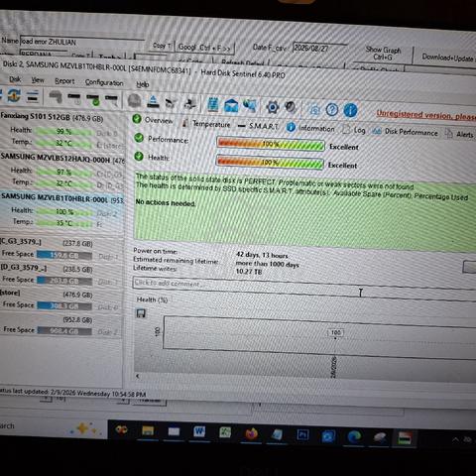The width and height of the screenshot is (476, 476).
Task: Open Firefox from the Windows taskbar
Action: (x=251, y=433)
